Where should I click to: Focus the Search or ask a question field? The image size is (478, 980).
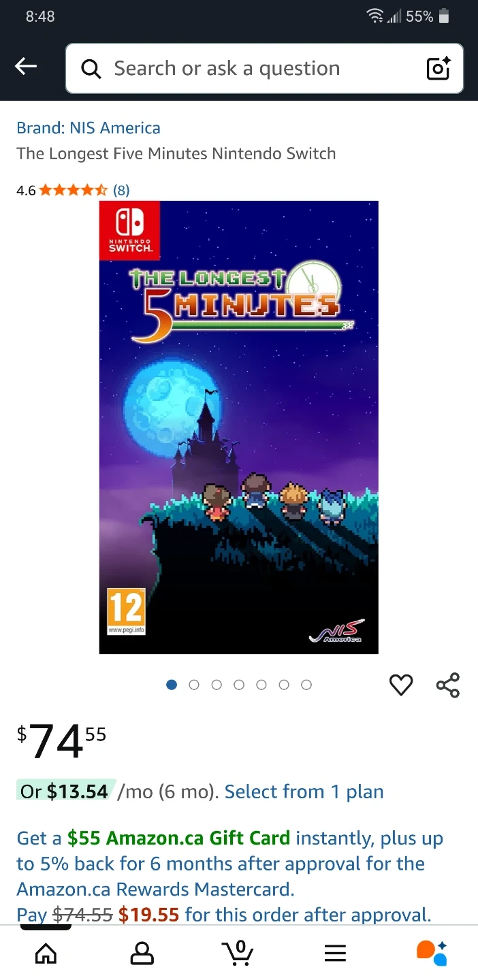[x=264, y=69]
